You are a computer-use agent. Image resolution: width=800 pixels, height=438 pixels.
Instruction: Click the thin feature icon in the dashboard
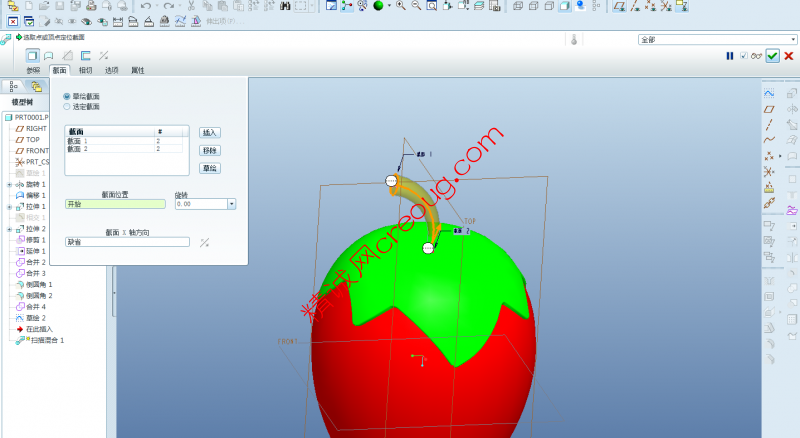pyautogui.click(x=86, y=55)
